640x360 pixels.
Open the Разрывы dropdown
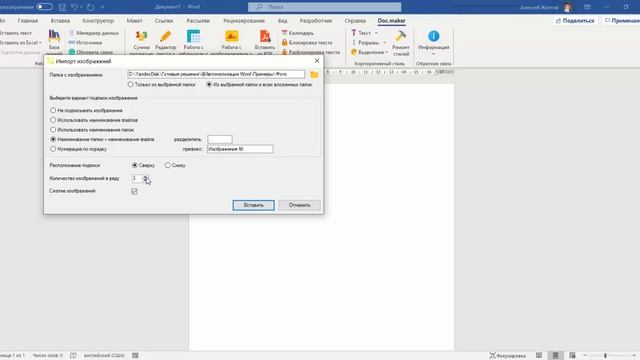368,42
